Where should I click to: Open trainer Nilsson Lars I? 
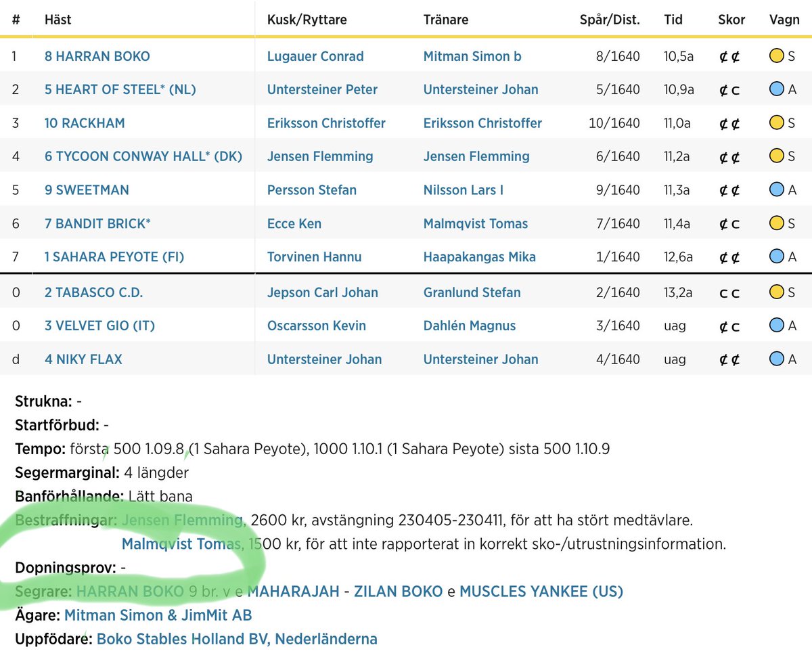pyautogui.click(x=464, y=190)
